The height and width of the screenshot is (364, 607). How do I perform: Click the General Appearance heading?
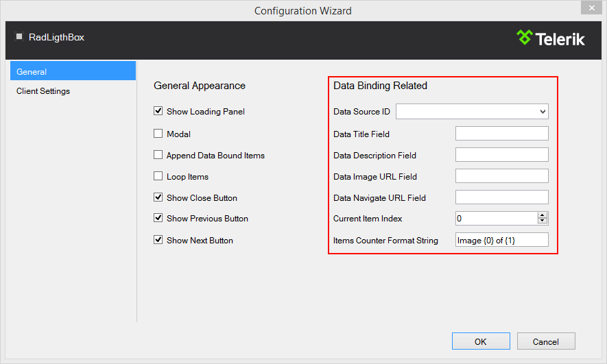point(200,86)
